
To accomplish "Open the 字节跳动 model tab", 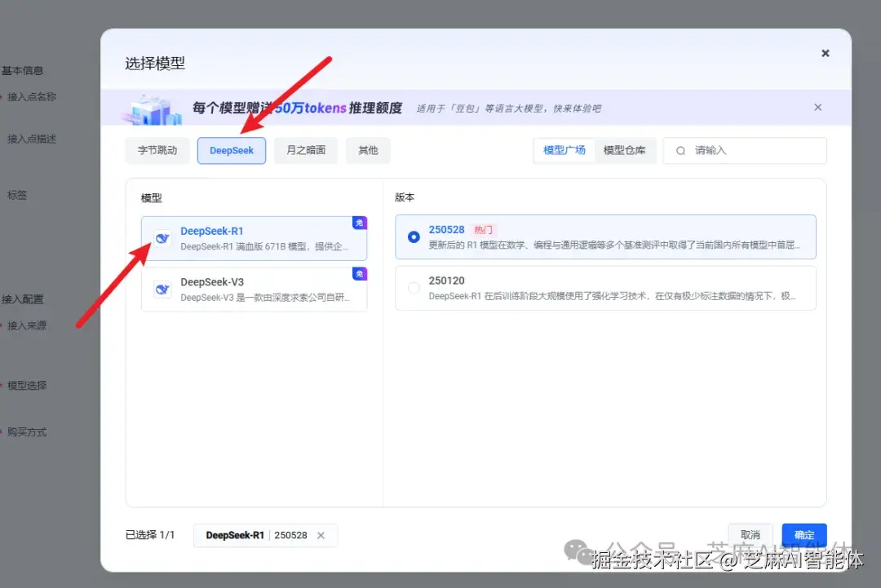I will (x=157, y=150).
